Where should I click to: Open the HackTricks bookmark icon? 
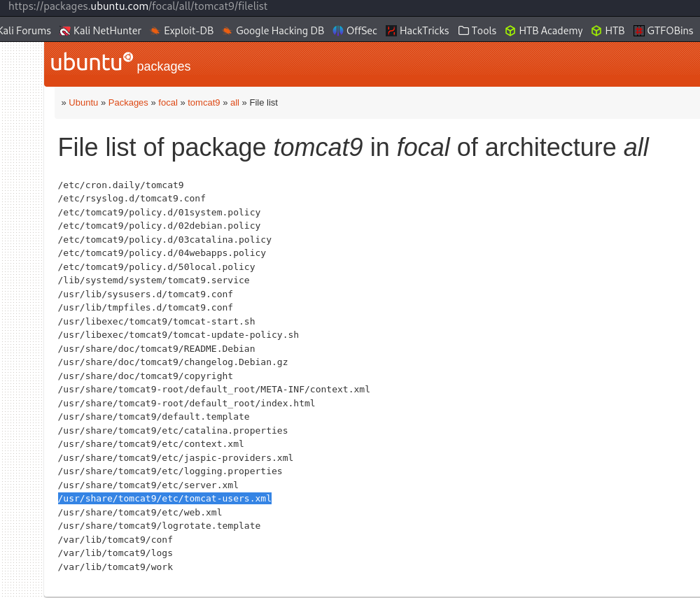click(x=391, y=31)
